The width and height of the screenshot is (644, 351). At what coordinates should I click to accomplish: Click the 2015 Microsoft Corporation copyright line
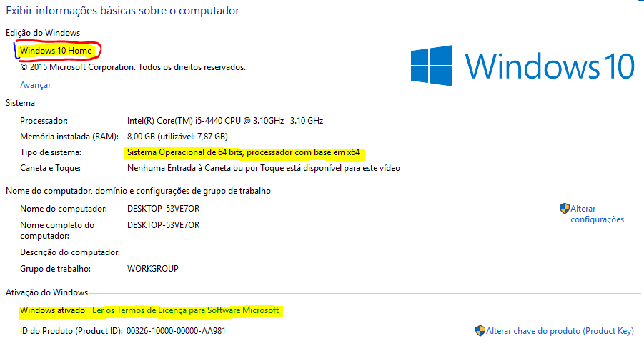click(133, 67)
